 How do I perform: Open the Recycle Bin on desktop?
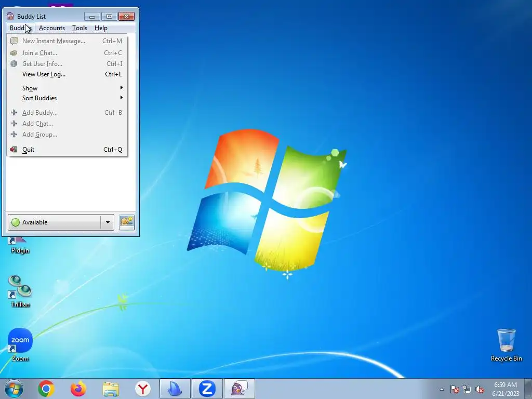pos(506,345)
